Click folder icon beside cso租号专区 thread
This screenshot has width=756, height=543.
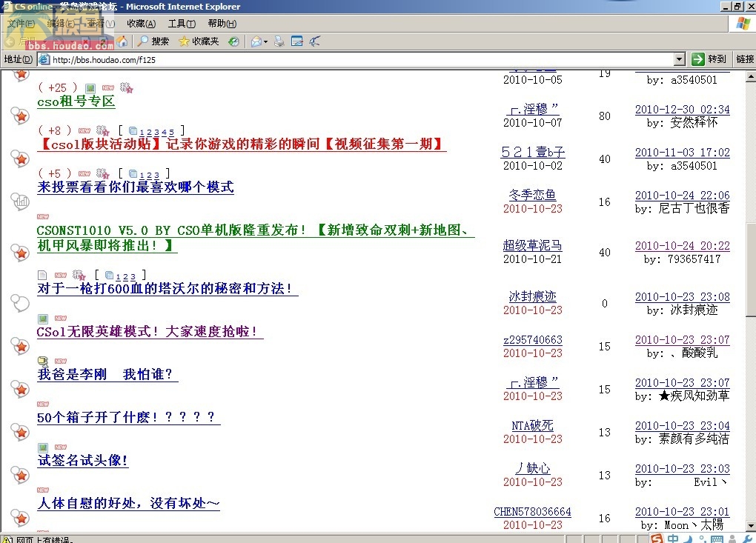coord(20,115)
